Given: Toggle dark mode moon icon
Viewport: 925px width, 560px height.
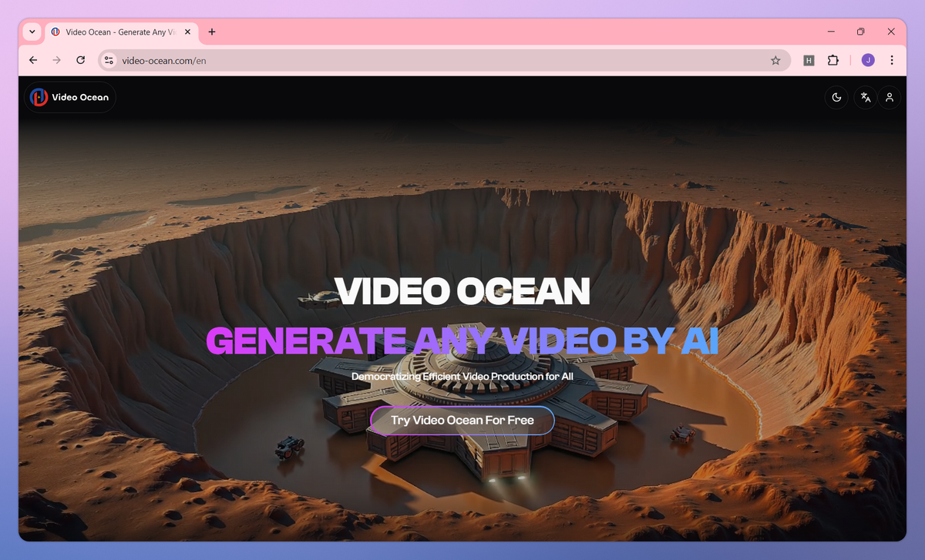Looking at the screenshot, I should tap(836, 97).
